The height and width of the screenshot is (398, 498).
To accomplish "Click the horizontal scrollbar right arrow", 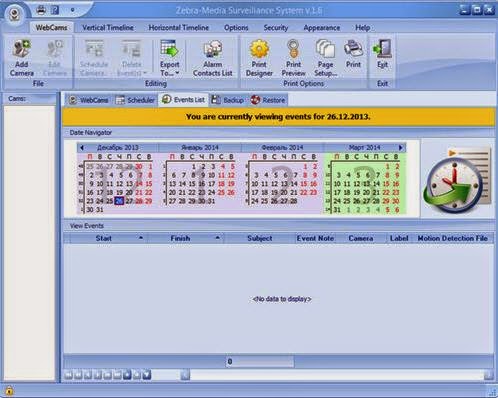I will coord(489,375).
